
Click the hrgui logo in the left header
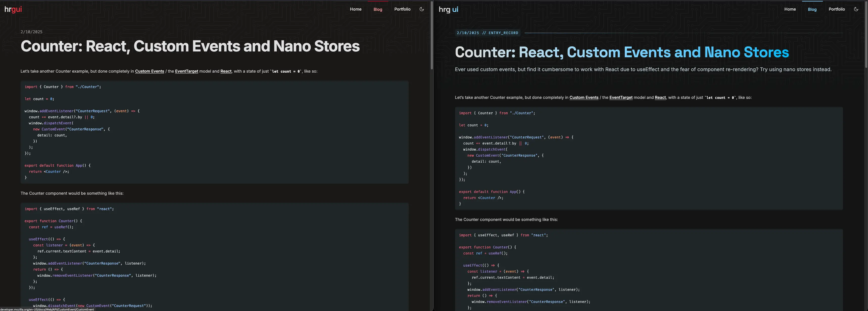tap(13, 9)
